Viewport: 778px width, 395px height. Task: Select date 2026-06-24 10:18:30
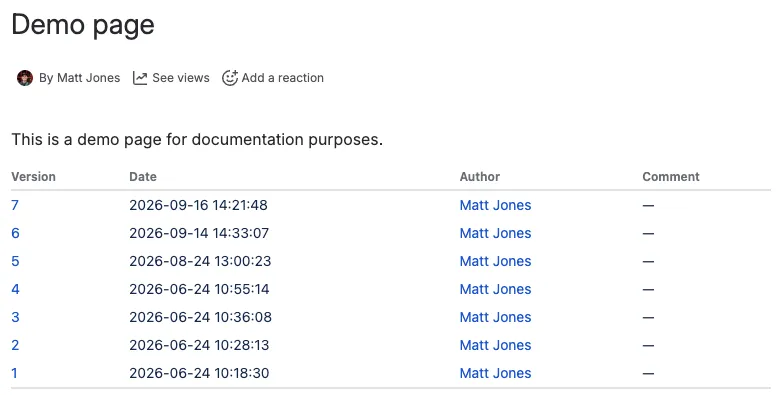pyautogui.click(x=199, y=373)
